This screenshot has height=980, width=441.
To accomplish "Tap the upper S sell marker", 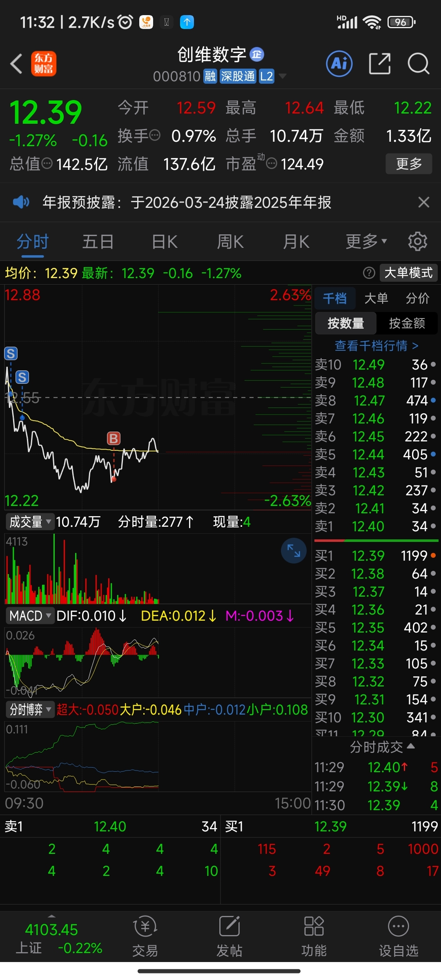I will [x=11, y=353].
